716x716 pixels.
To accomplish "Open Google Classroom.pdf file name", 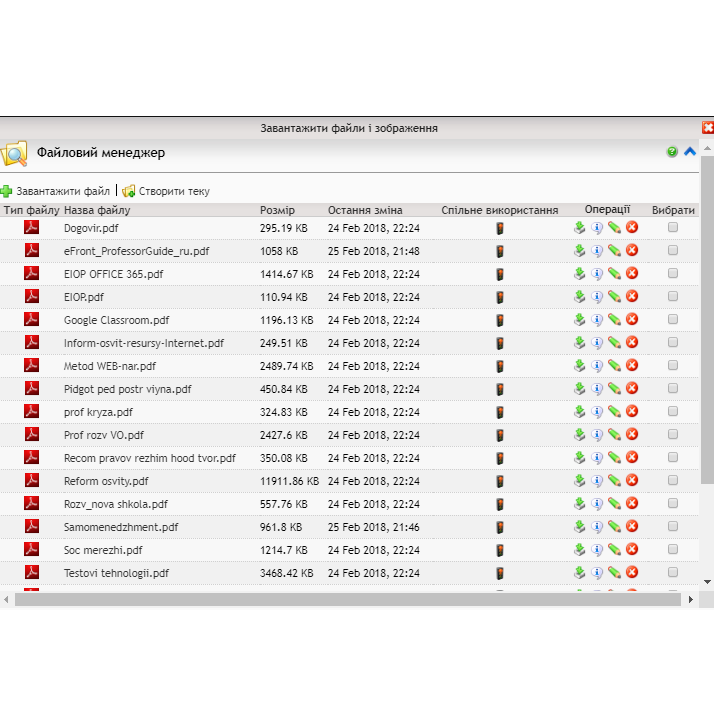I will (116, 320).
